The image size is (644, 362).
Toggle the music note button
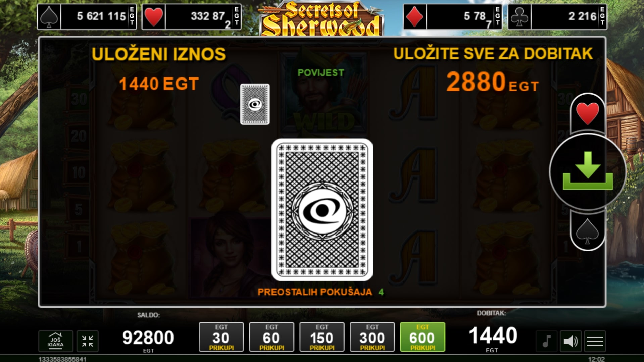tap(546, 341)
